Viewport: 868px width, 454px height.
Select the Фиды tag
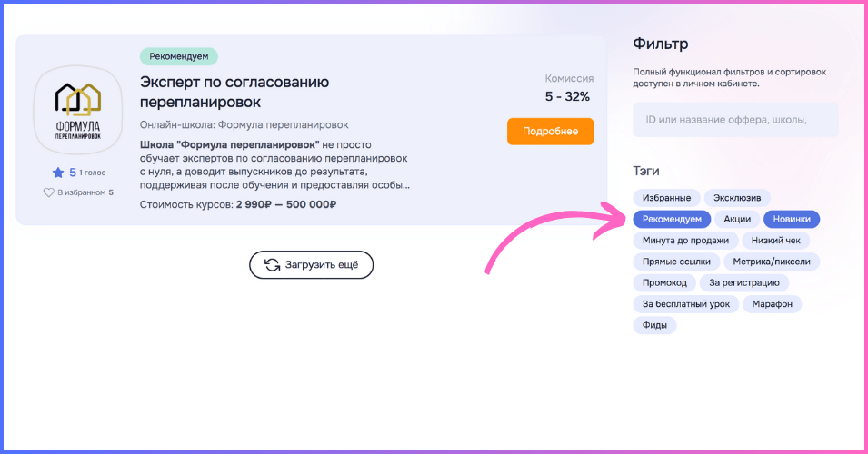click(654, 325)
